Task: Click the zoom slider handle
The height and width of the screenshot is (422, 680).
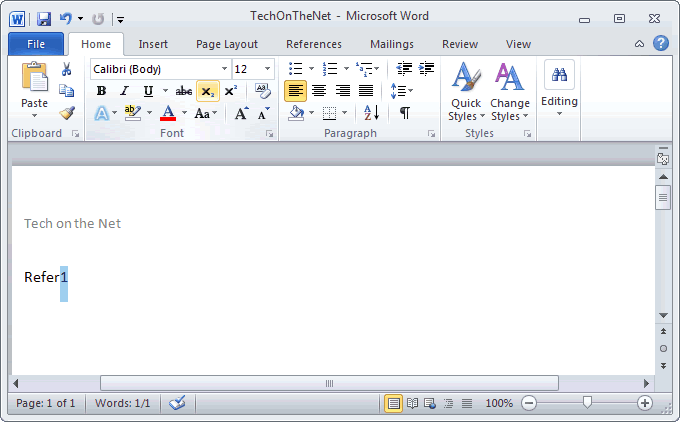Action: point(587,402)
